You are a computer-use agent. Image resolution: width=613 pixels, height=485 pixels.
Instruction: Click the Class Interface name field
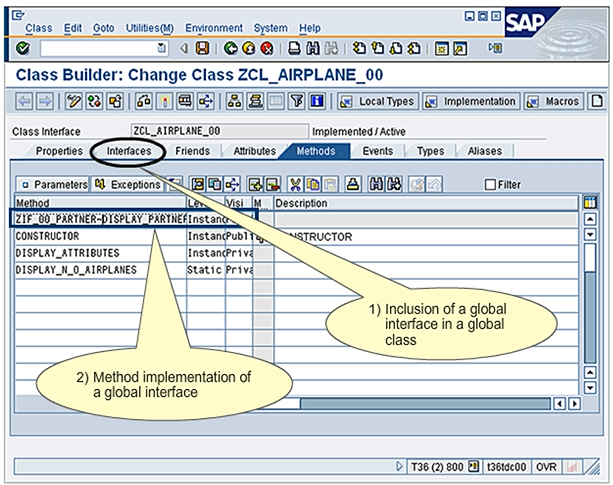(x=217, y=131)
